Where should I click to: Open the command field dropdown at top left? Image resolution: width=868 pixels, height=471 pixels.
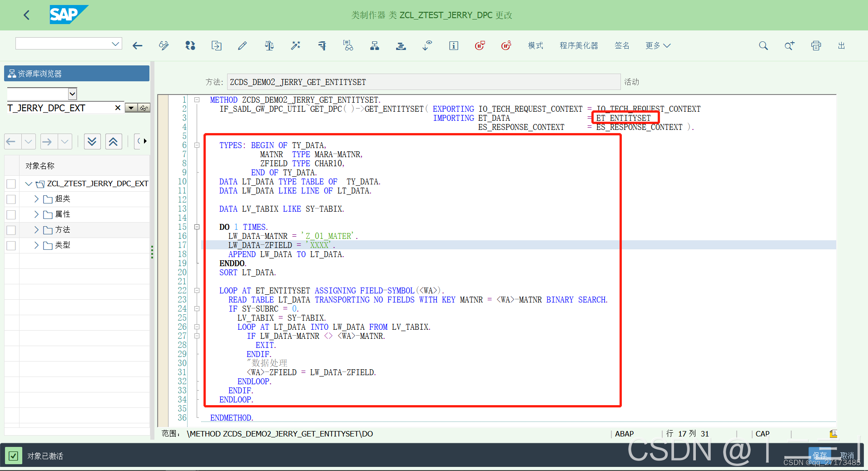pyautogui.click(x=115, y=43)
